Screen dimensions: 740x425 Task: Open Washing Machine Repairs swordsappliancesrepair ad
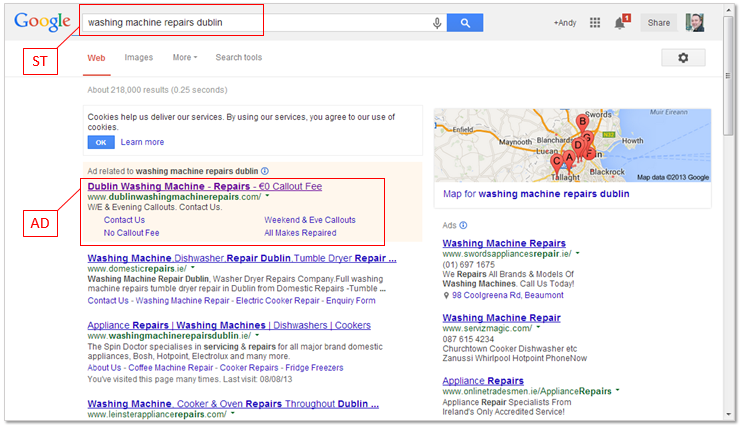504,243
